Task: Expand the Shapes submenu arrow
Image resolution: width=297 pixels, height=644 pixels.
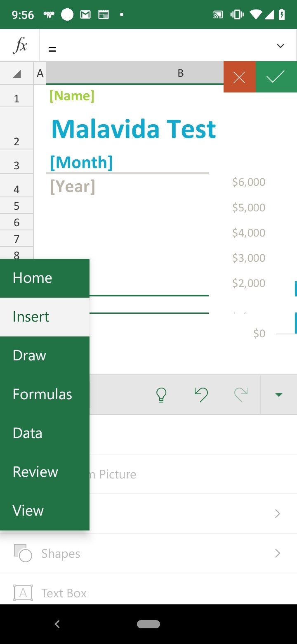Action: click(x=278, y=553)
